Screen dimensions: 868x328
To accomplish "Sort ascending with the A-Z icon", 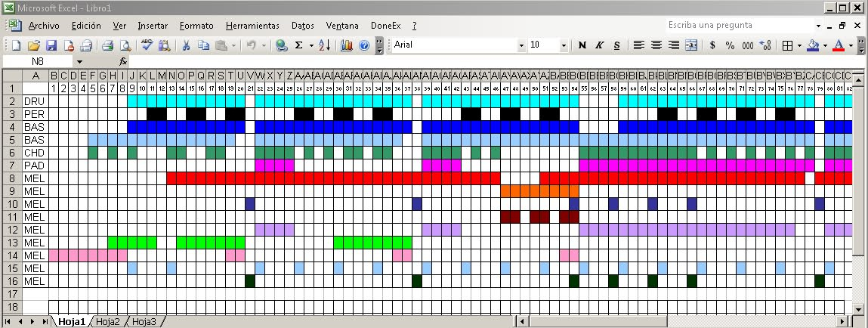I will click(x=324, y=45).
